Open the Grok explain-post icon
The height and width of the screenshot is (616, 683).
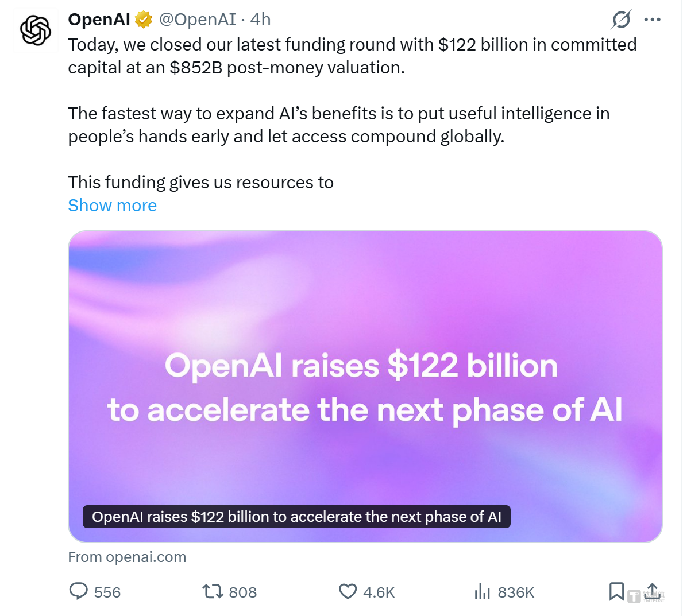point(621,20)
